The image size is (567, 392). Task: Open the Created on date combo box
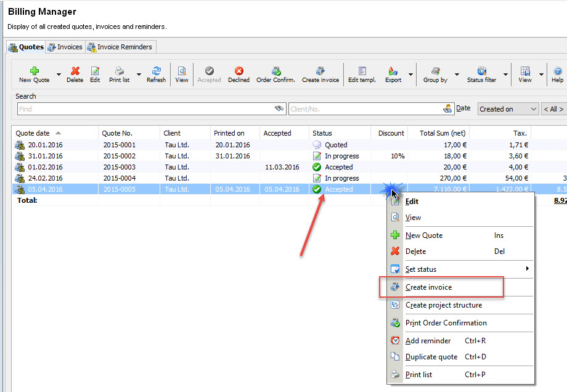(x=508, y=109)
